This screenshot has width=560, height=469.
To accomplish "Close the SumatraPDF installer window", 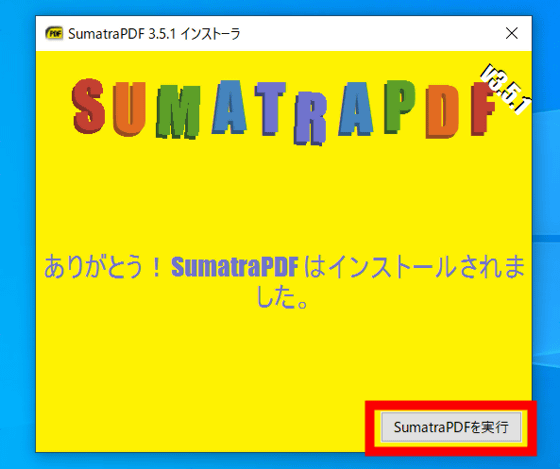I will [511, 34].
